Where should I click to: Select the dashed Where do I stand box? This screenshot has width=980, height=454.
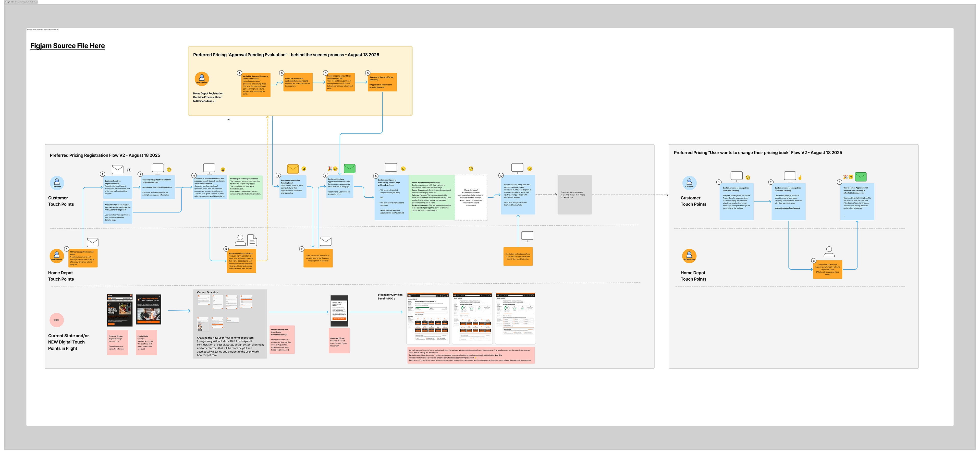pyautogui.click(x=471, y=197)
